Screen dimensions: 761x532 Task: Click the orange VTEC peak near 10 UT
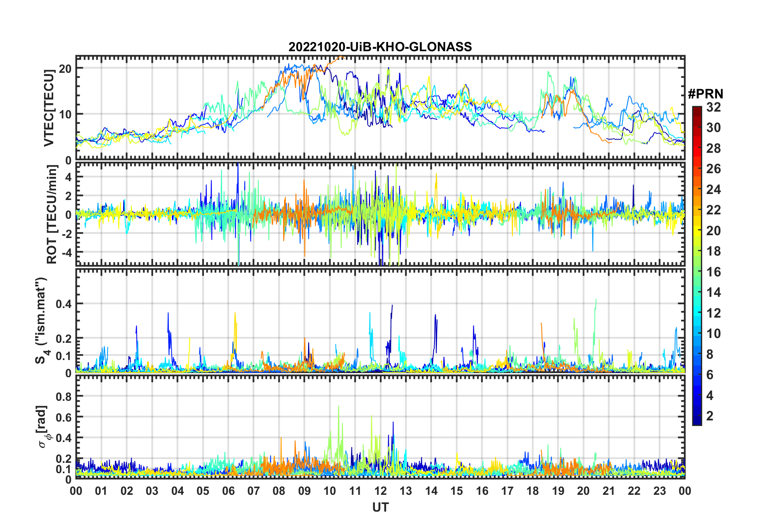coord(340,57)
